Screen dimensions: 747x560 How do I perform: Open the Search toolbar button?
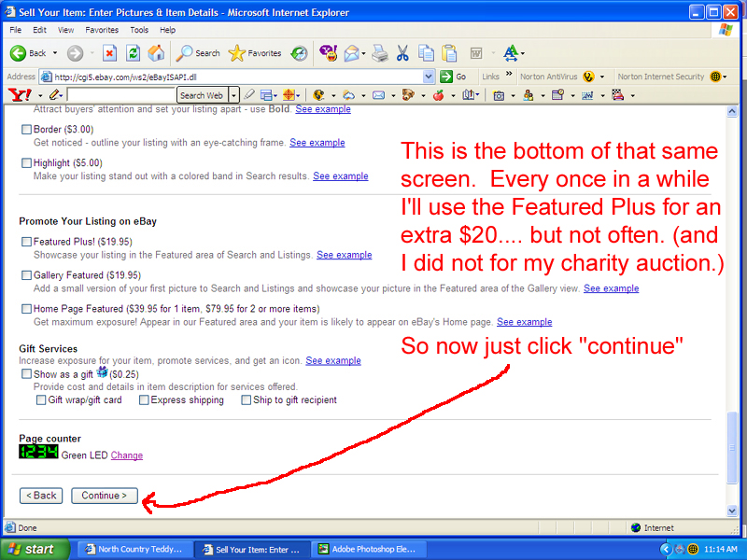(198, 53)
